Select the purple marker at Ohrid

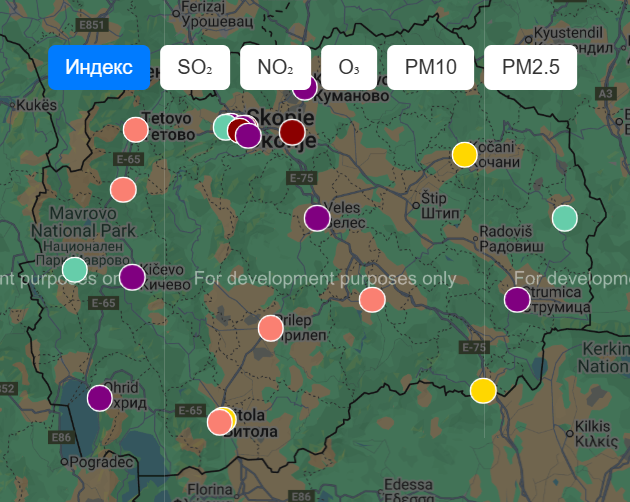point(99,398)
